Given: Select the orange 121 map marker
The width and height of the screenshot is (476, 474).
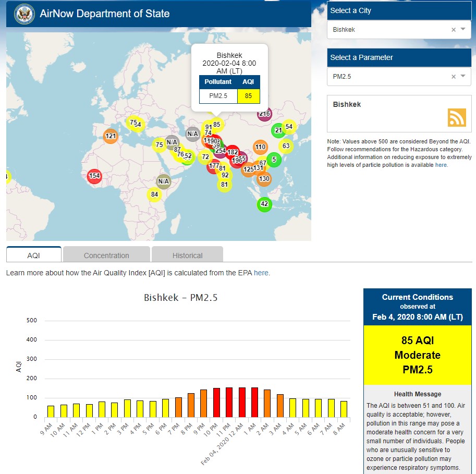Looking at the screenshot, I should [110, 137].
